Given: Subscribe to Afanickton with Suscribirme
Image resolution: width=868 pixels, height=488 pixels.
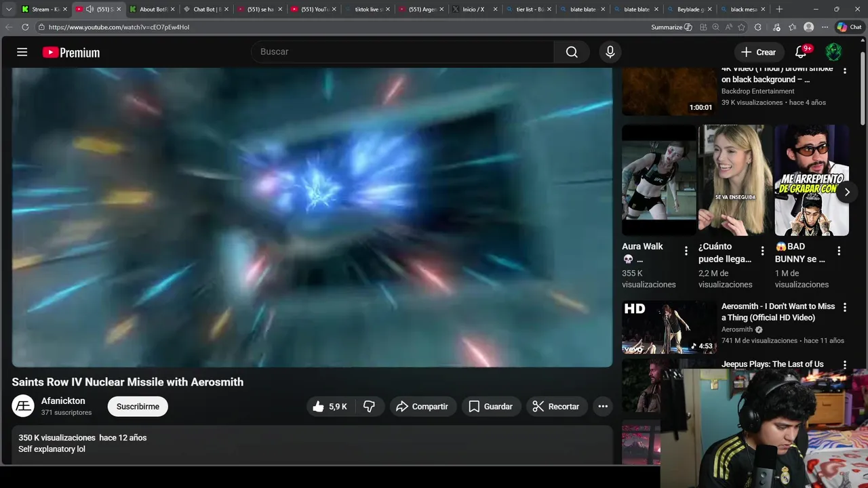Looking at the screenshot, I should coord(138,407).
